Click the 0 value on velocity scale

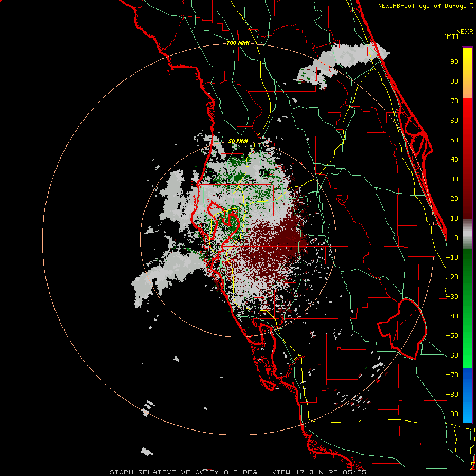[x=456, y=238]
